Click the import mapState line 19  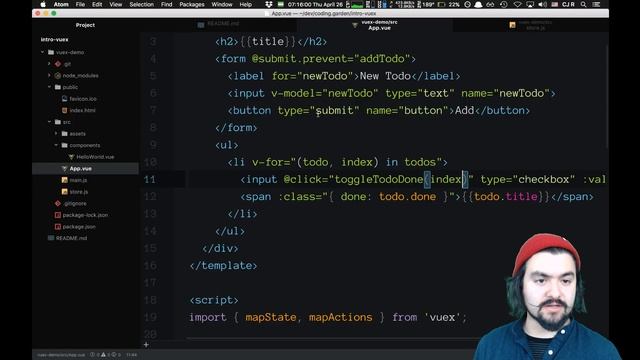(x=328, y=317)
